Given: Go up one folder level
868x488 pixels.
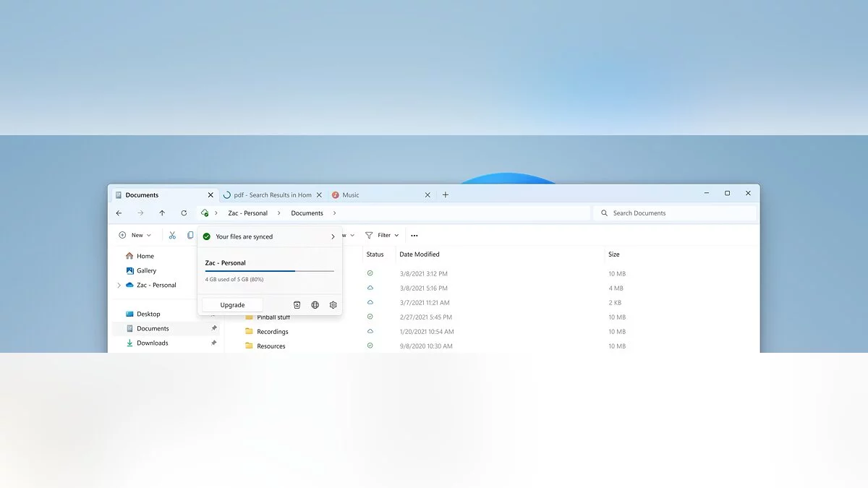Looking at the screenshot, I should tap(162, 213).
